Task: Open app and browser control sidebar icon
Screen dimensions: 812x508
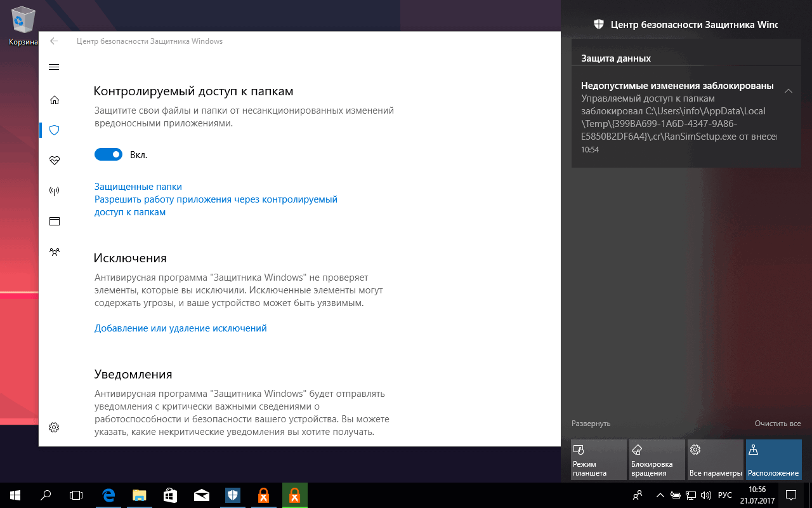Action: click(54, 222)
